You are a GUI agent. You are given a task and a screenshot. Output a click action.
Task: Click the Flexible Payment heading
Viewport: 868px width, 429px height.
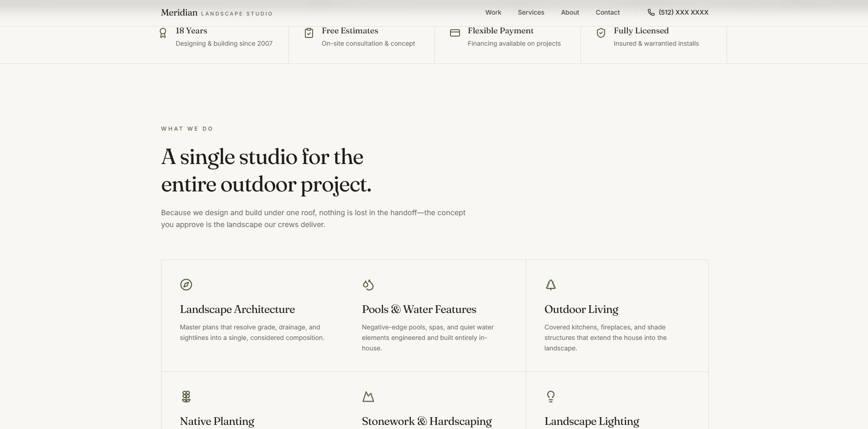501,31
